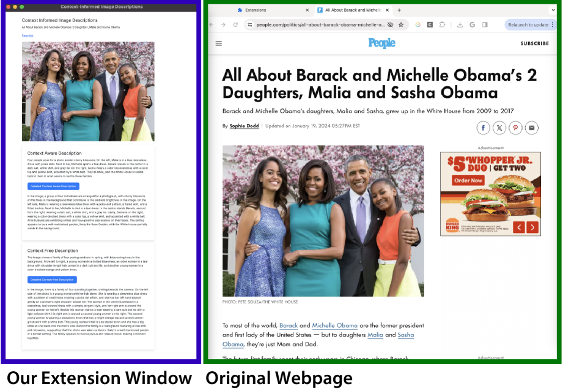Click the browser Back arrow
Viewport: 563px width, 392px height.
pos(211,25)
